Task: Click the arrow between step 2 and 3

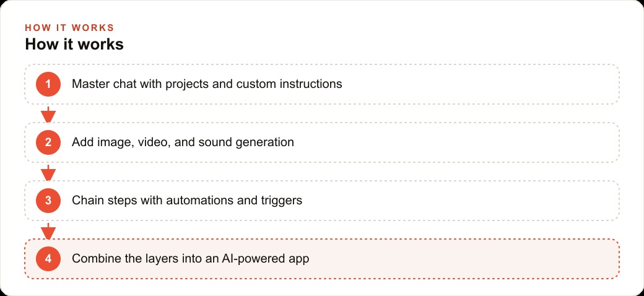Action: pyautogui.click(x=48, y=172)
